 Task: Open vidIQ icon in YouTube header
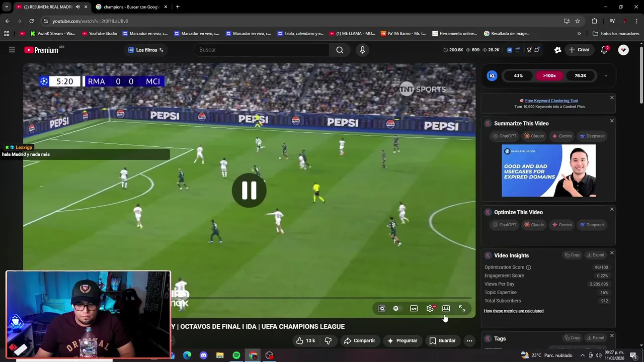[509, 50]
